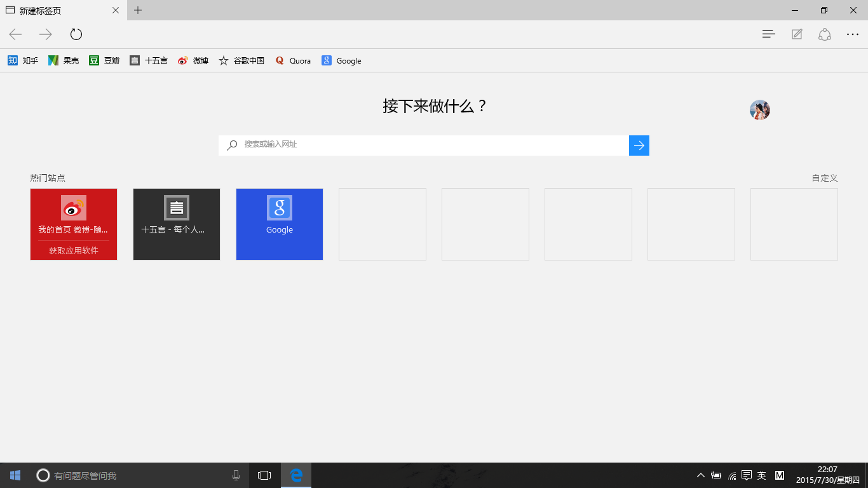Open the 十五言 top site tile
This screenshot has height=488, width=868.
pos(177,224)
